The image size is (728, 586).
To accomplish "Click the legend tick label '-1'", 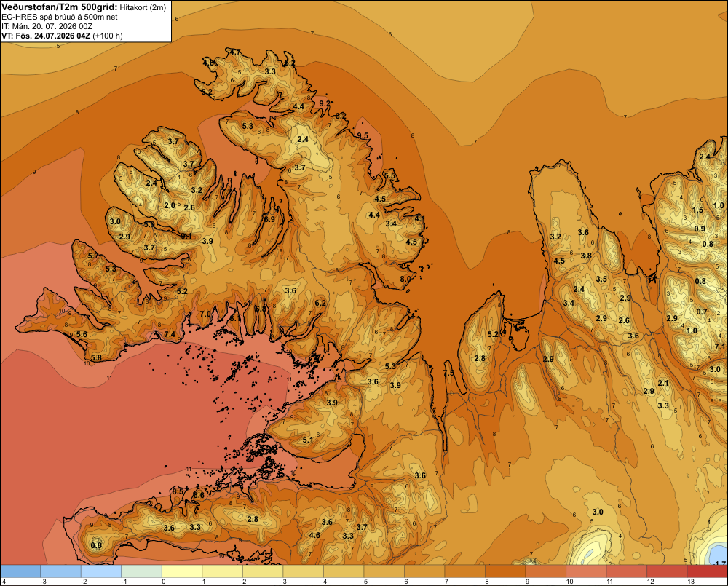I will [x=124, y=582].
